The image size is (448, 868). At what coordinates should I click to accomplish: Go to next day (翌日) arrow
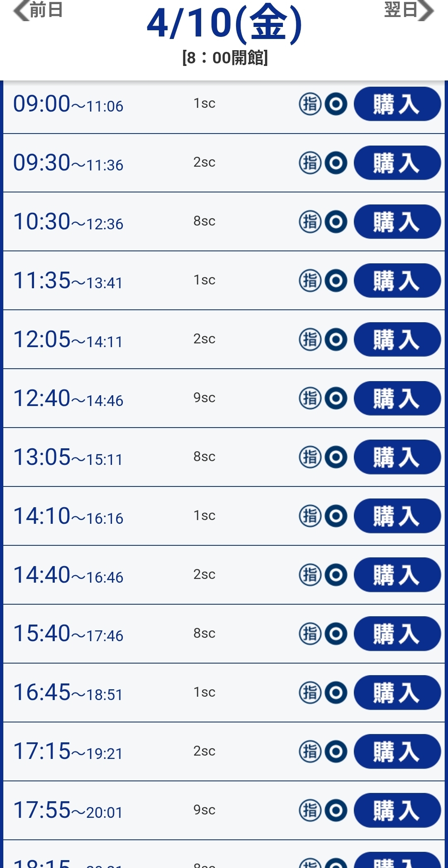[409, 10]
